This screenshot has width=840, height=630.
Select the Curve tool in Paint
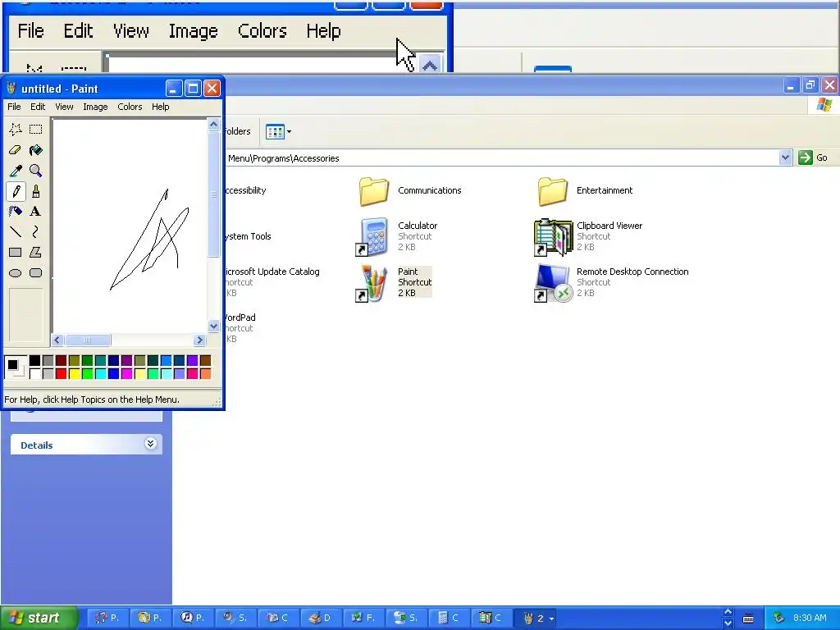36,232
